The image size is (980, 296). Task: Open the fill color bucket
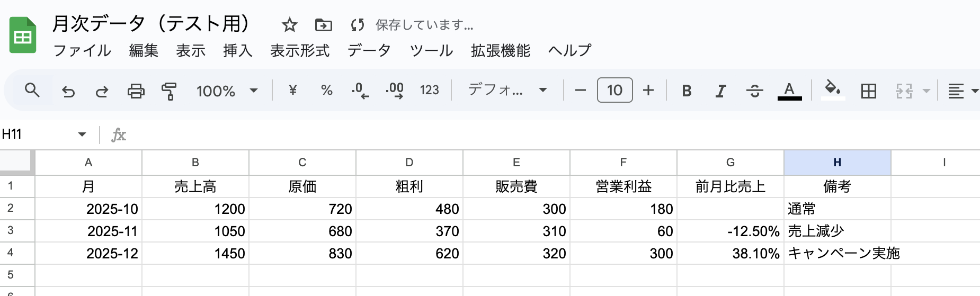tap(833, 90)
